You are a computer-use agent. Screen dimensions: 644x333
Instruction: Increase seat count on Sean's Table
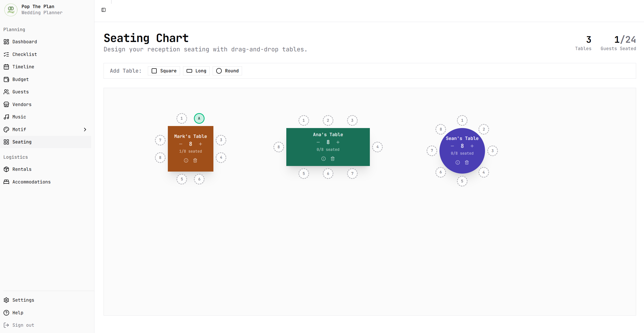472,146
